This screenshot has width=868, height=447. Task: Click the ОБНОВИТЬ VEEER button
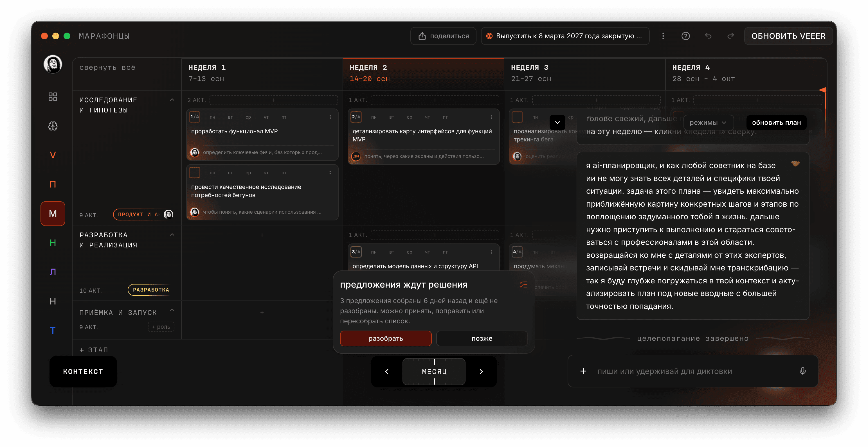tap(788, 36)
